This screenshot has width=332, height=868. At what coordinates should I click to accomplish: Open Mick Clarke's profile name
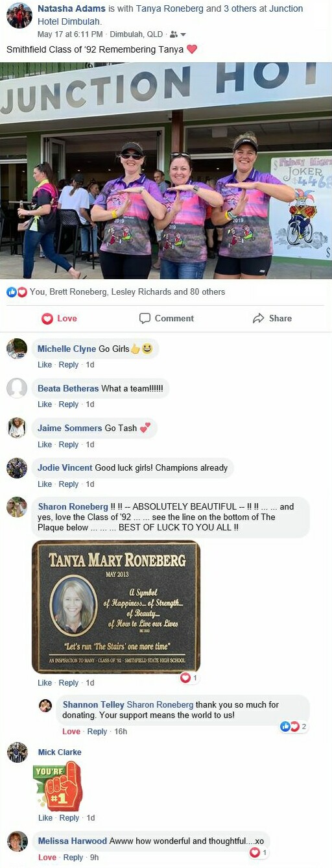click(60, 752)
